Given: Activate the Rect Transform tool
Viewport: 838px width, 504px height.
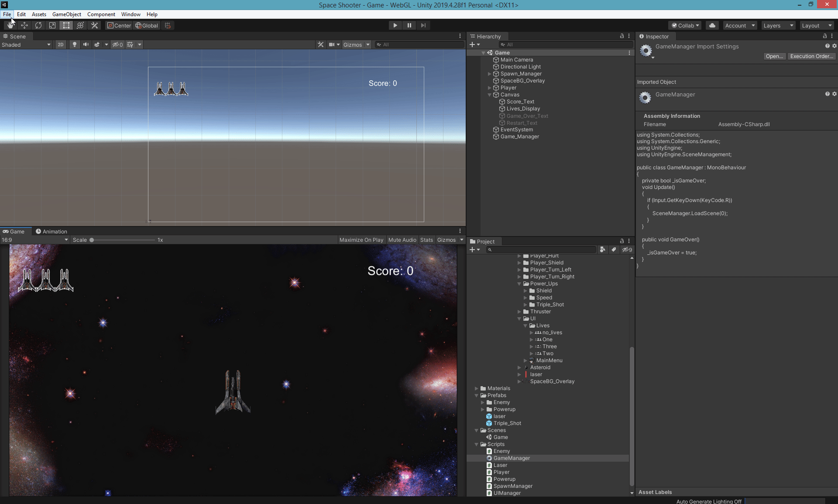Looking at the screenshot, I should [66, 25].
